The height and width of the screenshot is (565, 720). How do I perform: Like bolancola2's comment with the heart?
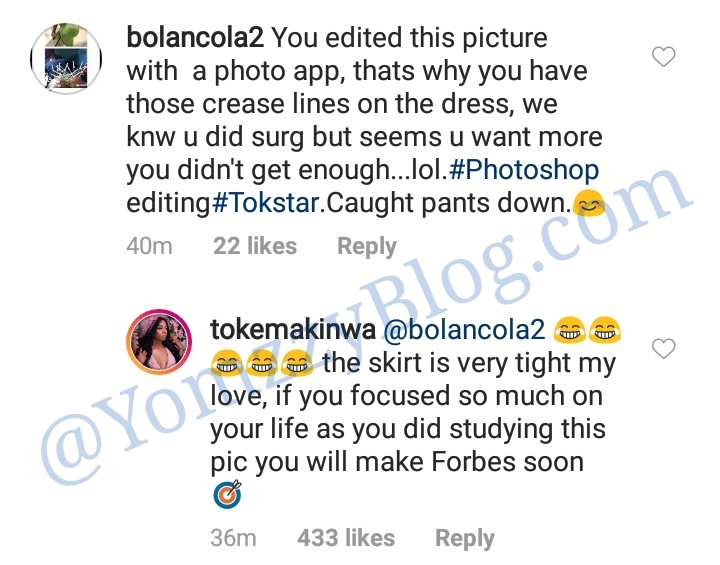[663, 58]
